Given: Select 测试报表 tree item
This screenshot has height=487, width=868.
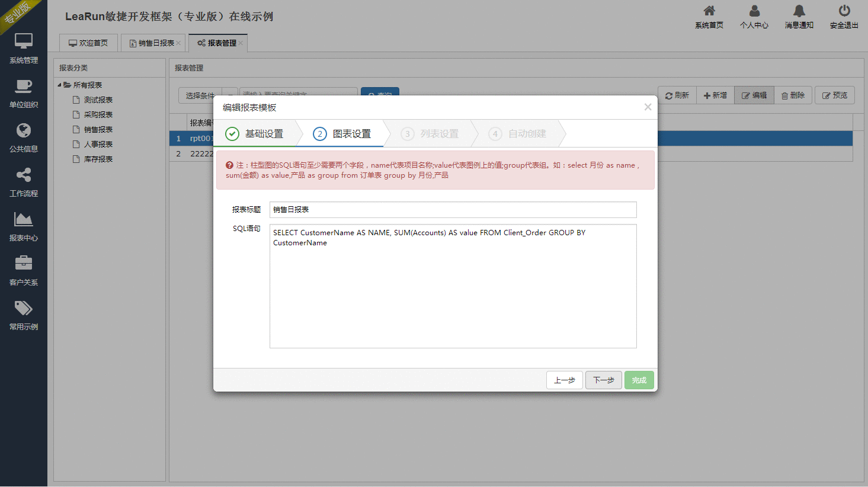Looking at the screenshot, I should pyautogui.click(x=98, y=100).
